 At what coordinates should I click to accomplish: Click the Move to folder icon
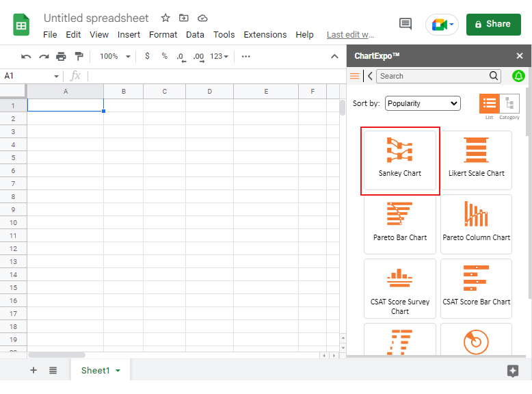(x=183, y=18)
